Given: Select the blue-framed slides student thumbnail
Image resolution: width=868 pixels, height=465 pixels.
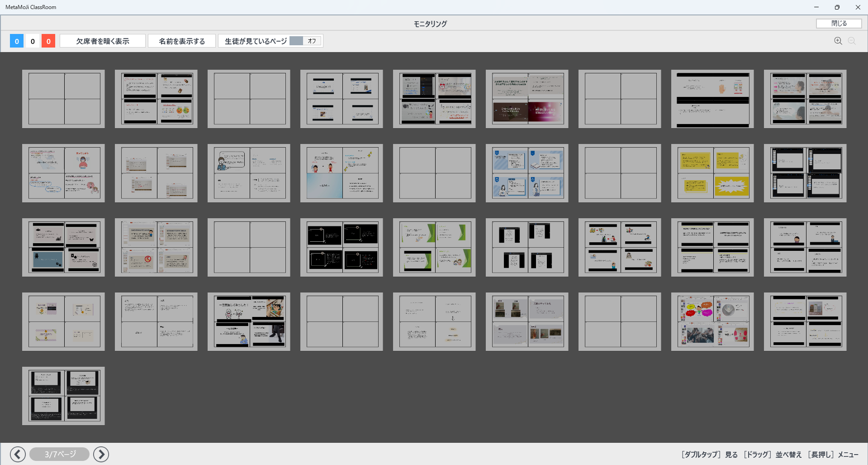Looking at the screenshot, I should [527, 173].
